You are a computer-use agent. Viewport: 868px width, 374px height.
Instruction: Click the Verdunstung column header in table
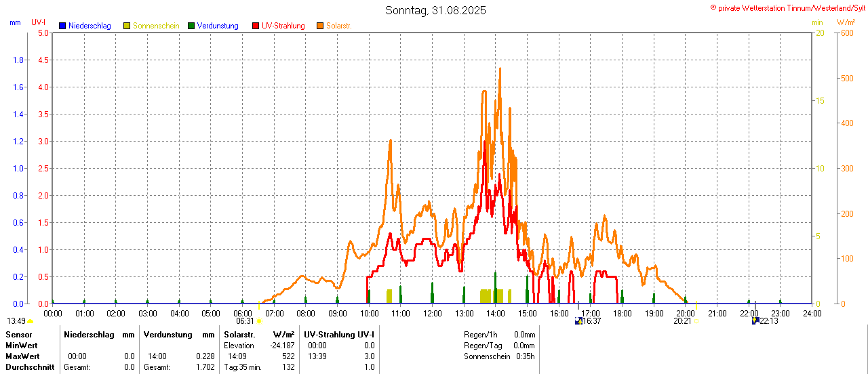coord(169,335)
